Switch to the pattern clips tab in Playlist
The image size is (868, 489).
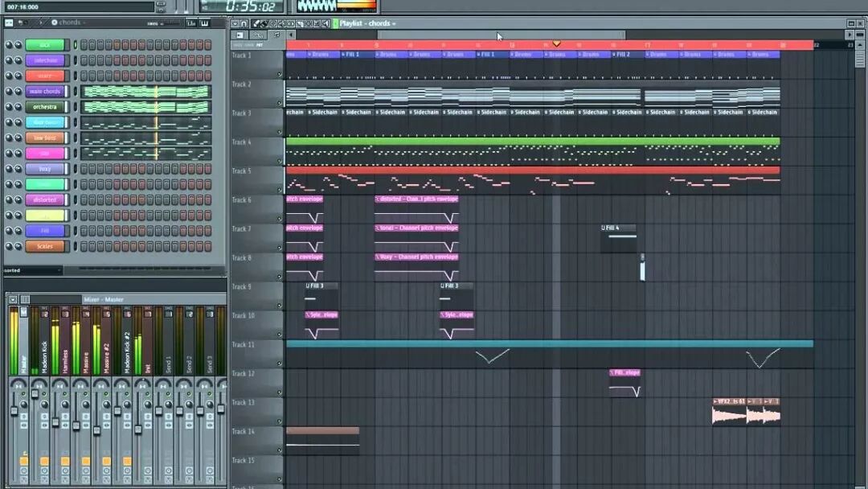(276, 35)
